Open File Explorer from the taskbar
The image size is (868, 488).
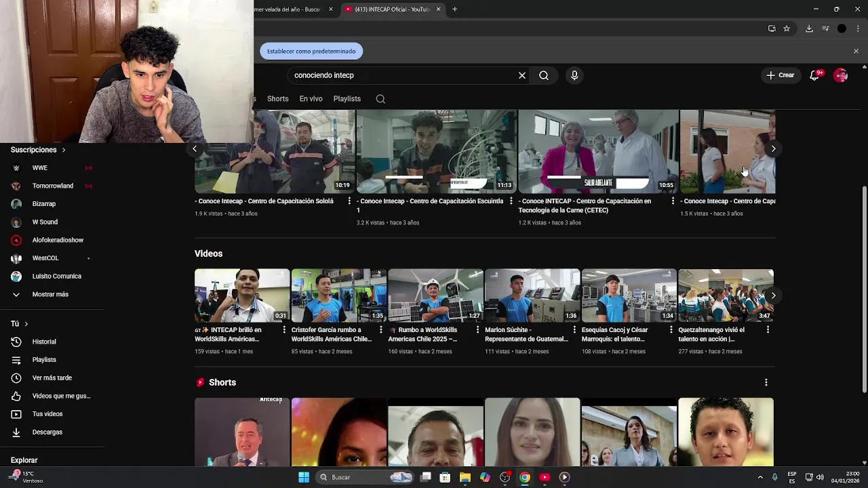point(465,477)
